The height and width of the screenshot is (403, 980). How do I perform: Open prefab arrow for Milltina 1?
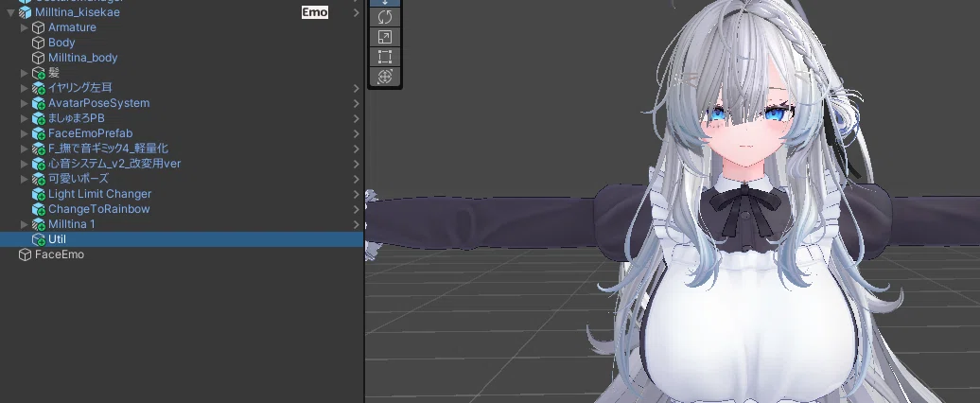(356, 224)
